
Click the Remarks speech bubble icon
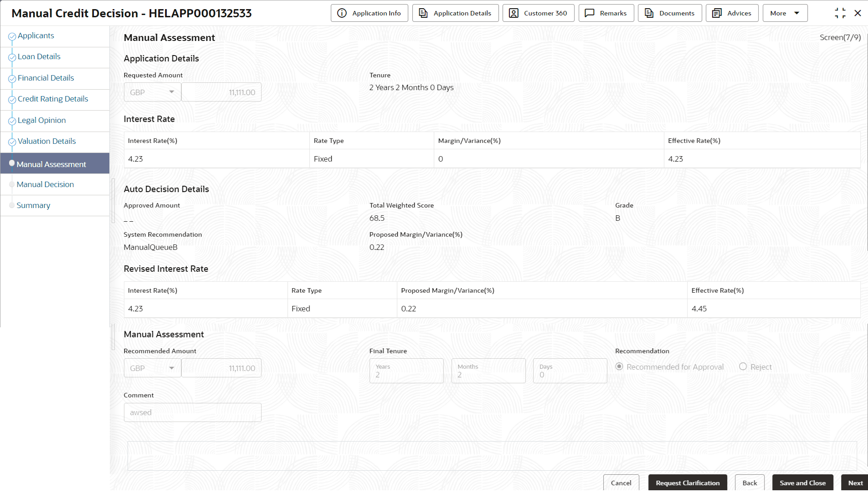pyautogui.click(x=590, y=13)
